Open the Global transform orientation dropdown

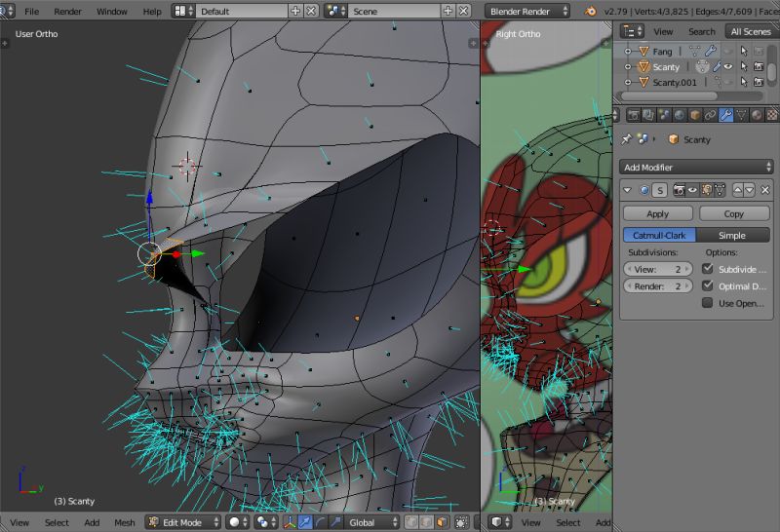tap(372, 522)
